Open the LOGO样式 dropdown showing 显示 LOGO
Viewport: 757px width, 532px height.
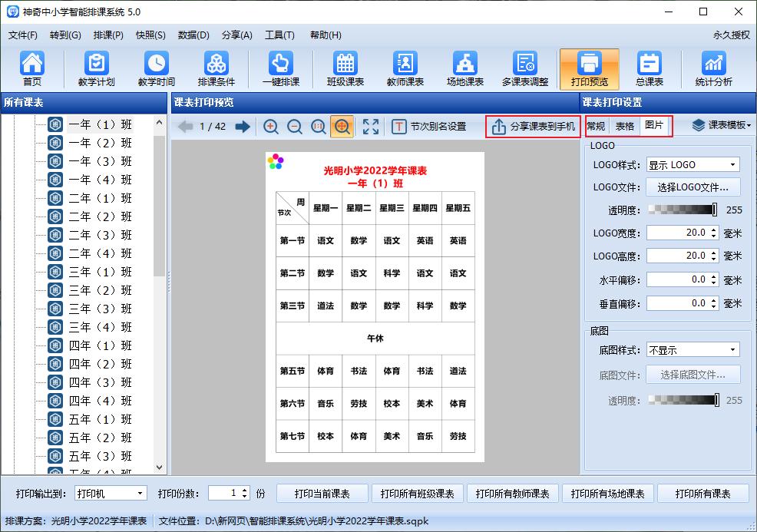coord(692,164)
